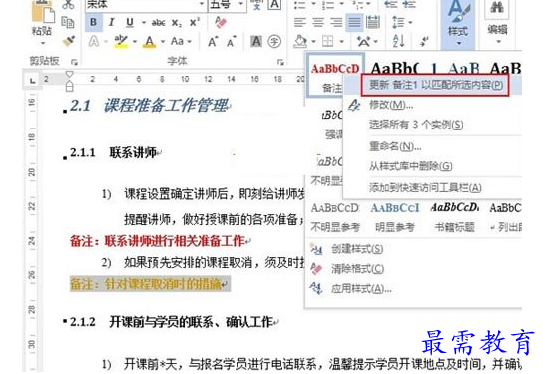Select the 书籍标题 style thumbnail

[454, 217]
